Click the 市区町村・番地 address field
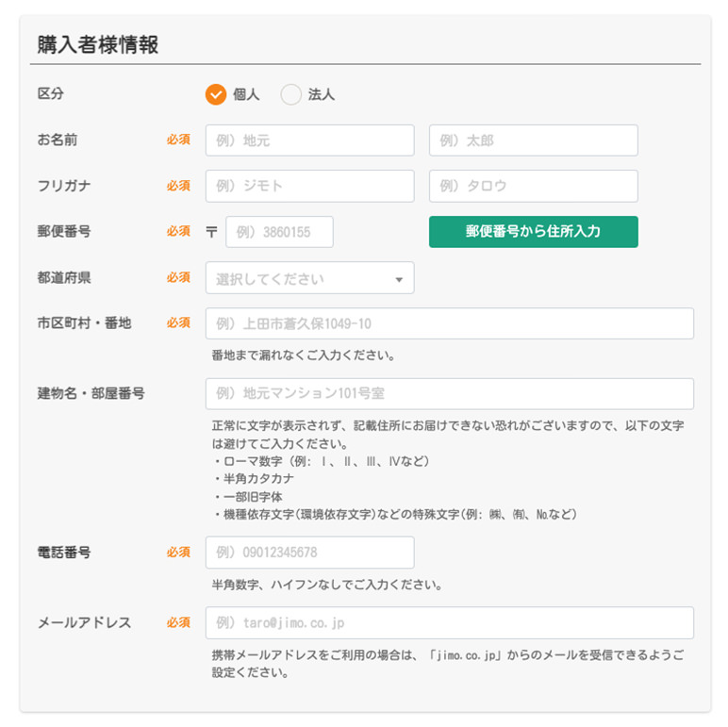 point(450,323)
